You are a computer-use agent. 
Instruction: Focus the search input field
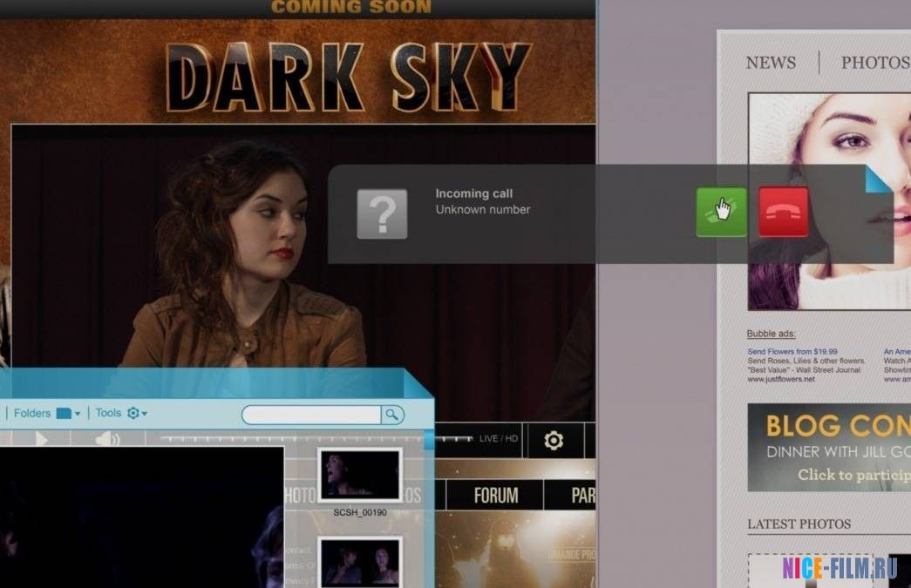tap(311, 415)
